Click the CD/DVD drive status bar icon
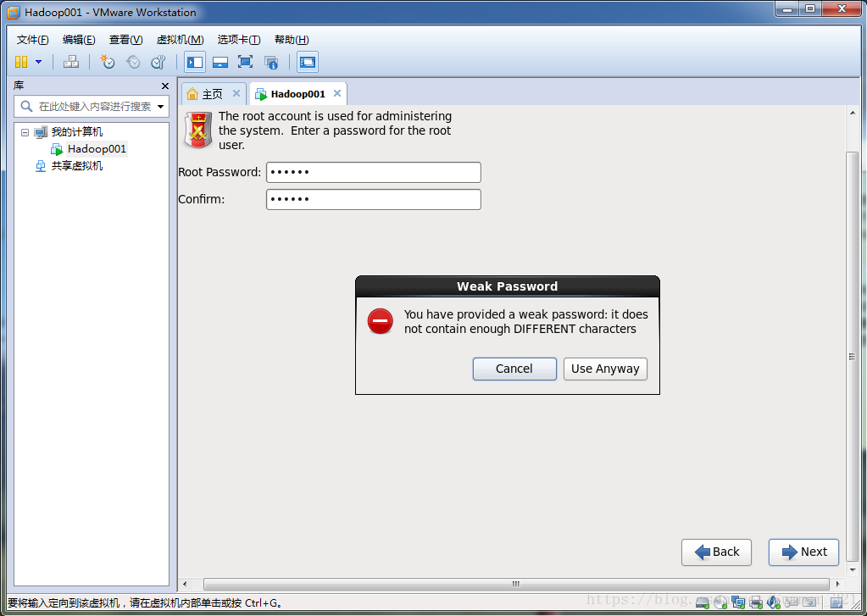The image size is (867, 616). (x=720, y=602)
